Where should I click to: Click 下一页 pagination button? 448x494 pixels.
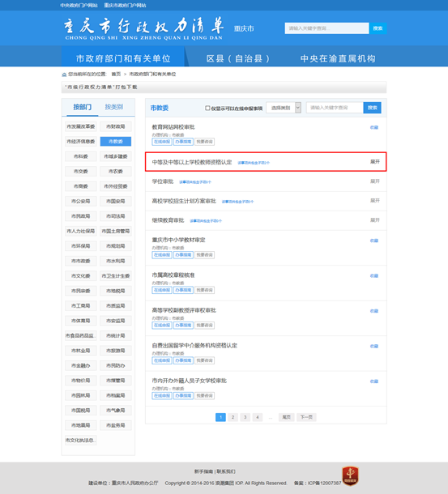tap(306, 417)
